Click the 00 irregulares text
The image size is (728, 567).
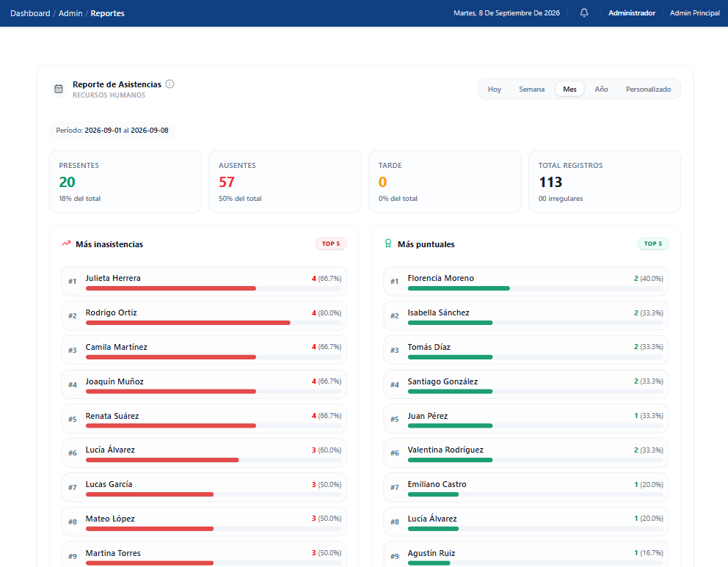(x=561, y=199)
